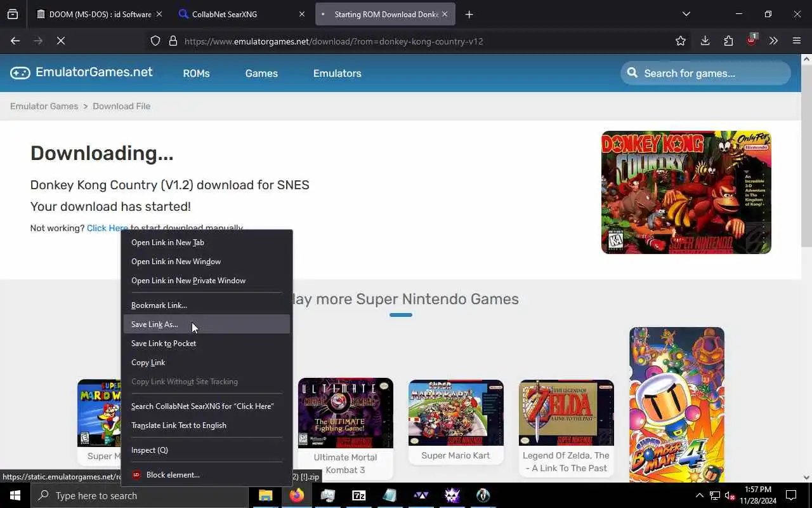
Task: Click the Emulator Games breadcrumb link
Action: (x=44, y=106)
